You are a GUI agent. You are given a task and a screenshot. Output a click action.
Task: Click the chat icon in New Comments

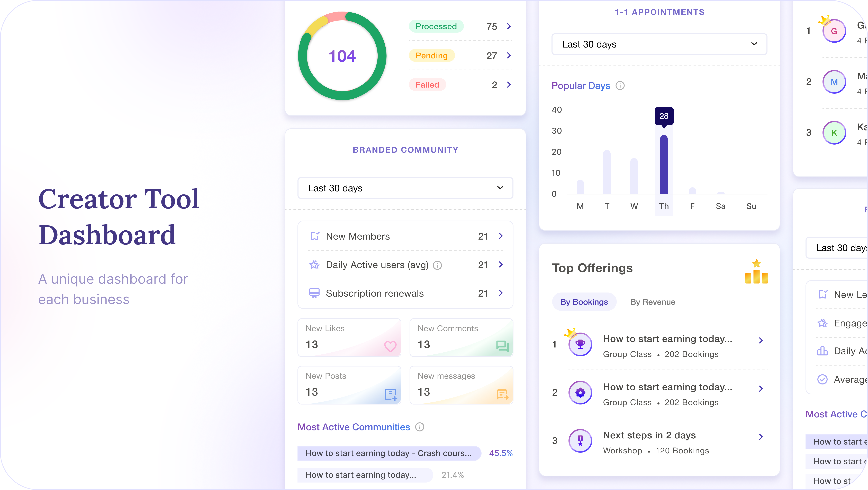(502, 346)
